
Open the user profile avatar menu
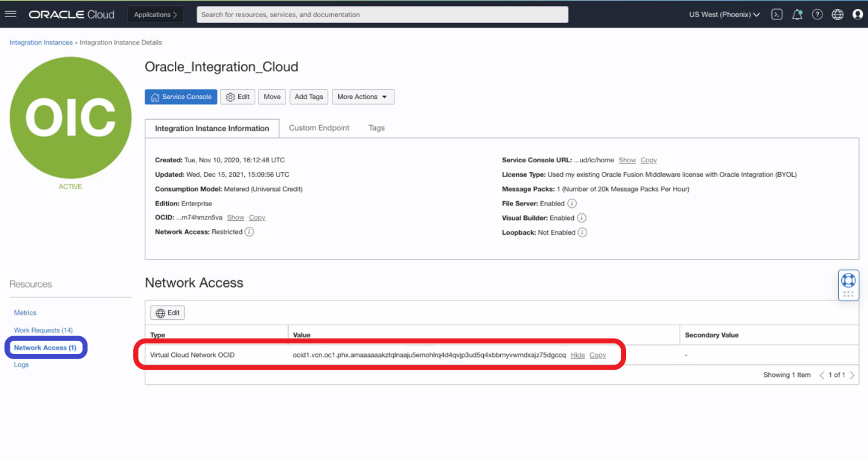(x=858, y=15)
